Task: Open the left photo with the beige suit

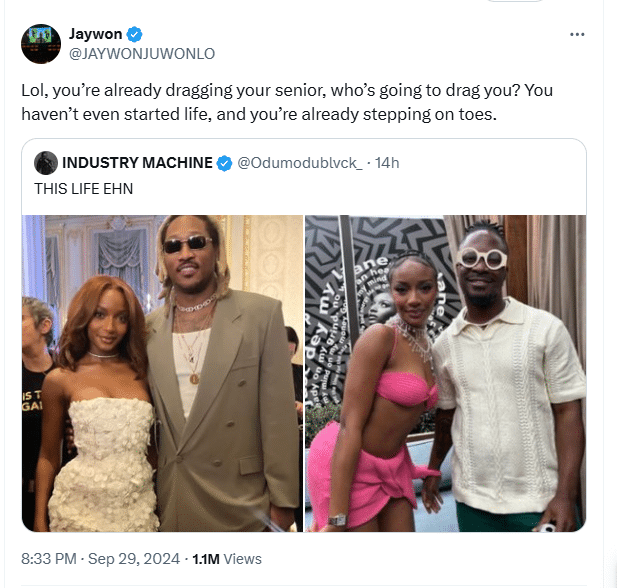Action: click(162, 373)
